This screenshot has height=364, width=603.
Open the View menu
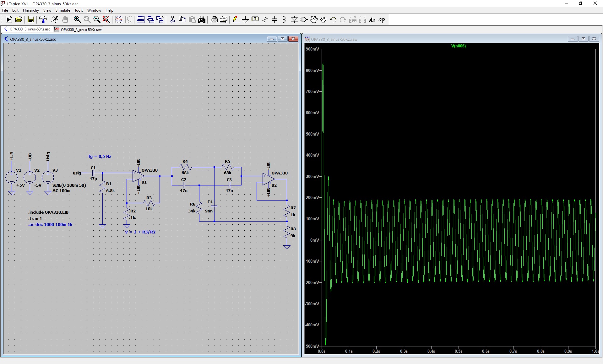47,10
